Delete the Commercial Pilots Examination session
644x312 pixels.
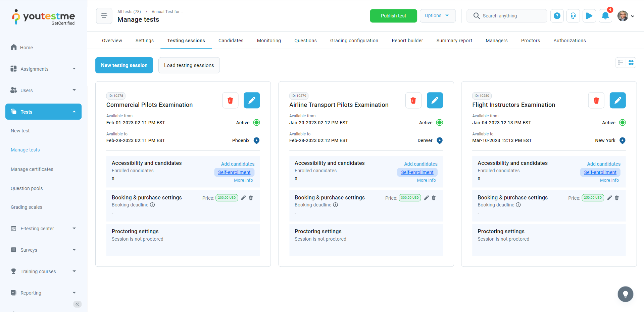pyautogui.click(x=230, y=101)
